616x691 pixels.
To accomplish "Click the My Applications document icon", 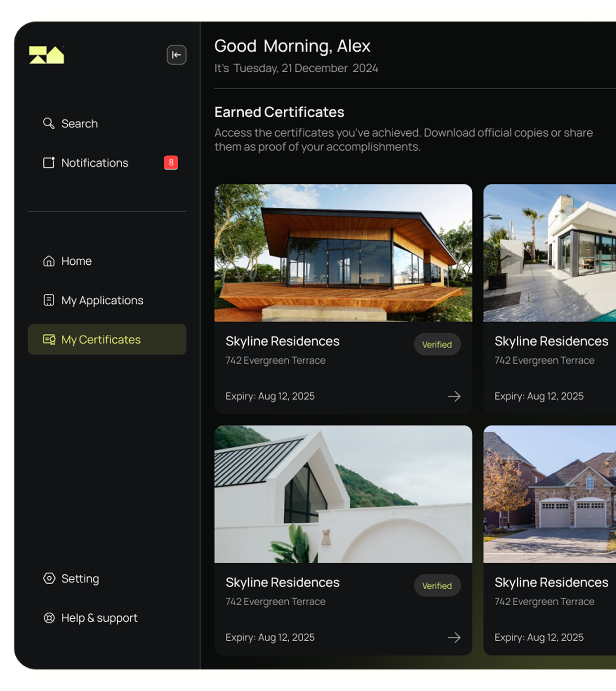I will pyautogui.click(x=48, y=300).
